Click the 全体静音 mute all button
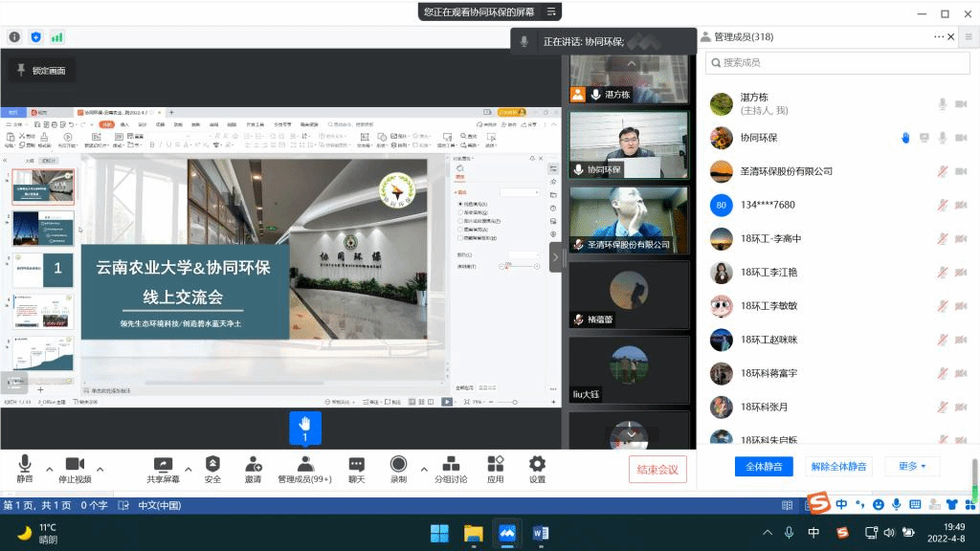The height and width of the screenshot is (551, 980). (x=764, y=467)
